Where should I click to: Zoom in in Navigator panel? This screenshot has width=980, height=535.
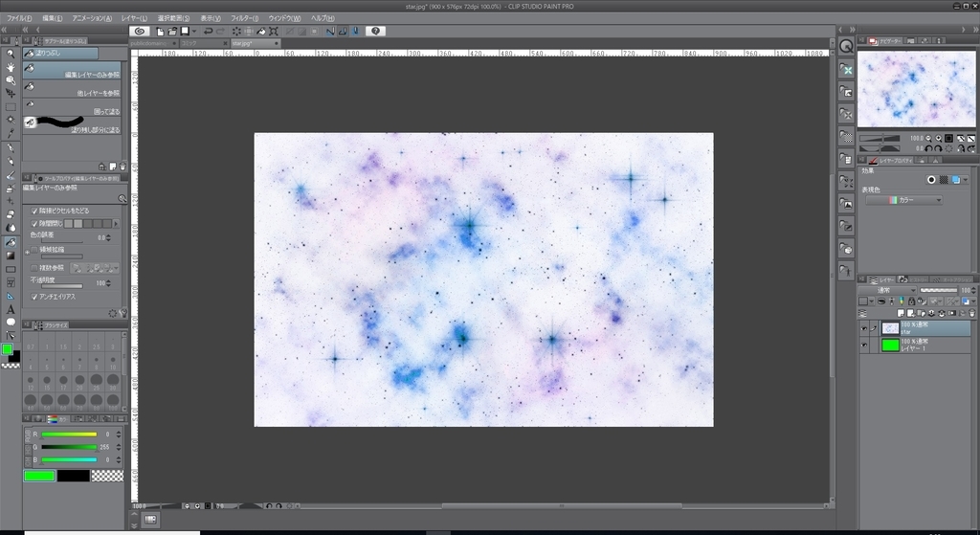tap(939, 138)
